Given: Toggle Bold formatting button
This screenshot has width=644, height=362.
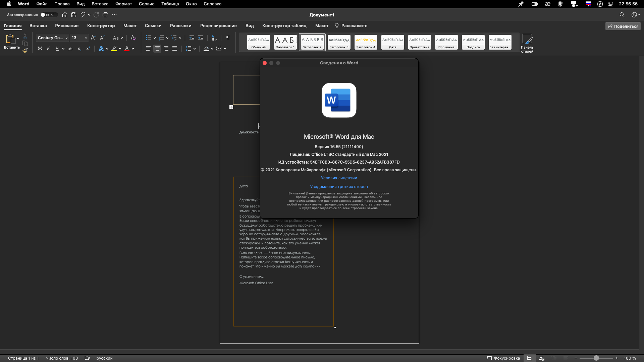Looking at the screenshot, I should 40,49.
